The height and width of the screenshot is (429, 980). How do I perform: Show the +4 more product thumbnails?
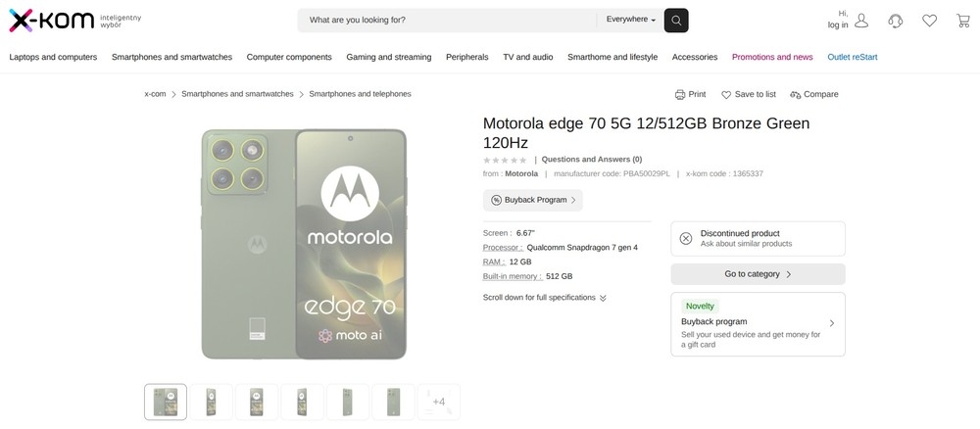(439, 402)
